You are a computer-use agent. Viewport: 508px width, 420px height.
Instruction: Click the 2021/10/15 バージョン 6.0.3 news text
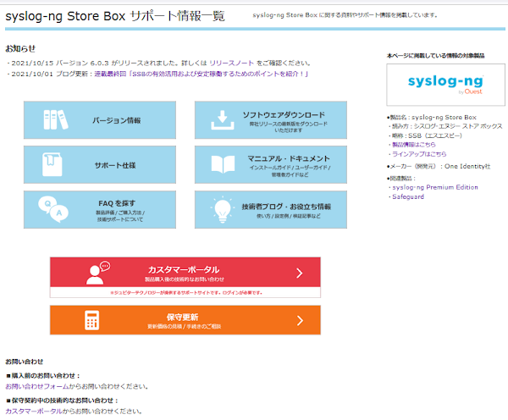pos(159,63)
